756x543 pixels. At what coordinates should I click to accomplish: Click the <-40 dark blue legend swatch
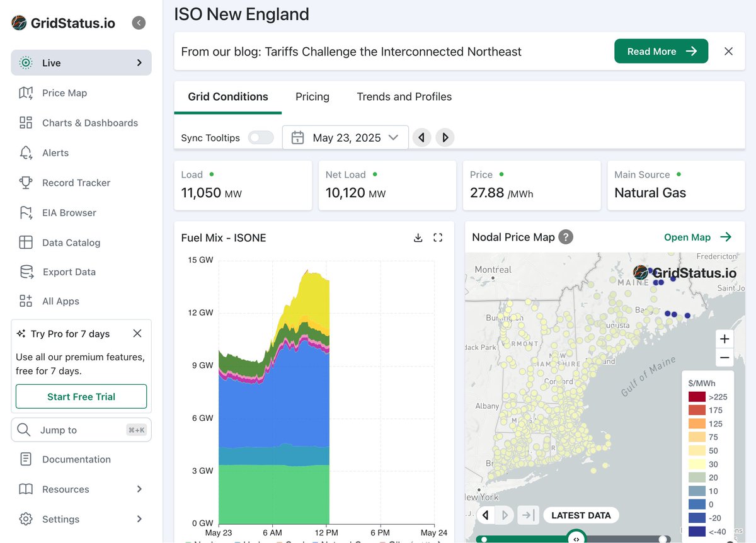coord(697,532)
